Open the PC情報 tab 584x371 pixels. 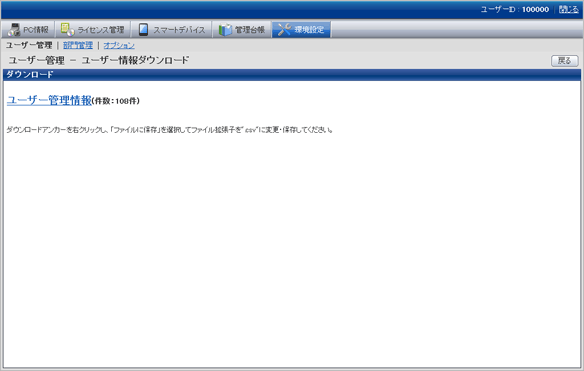click(28, 29)
